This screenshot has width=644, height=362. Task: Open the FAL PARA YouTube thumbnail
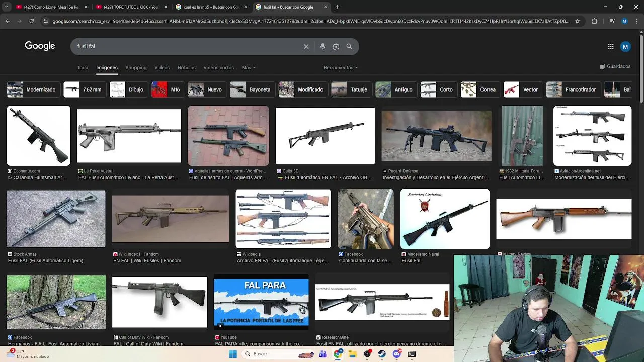click(x=261, y=302)
